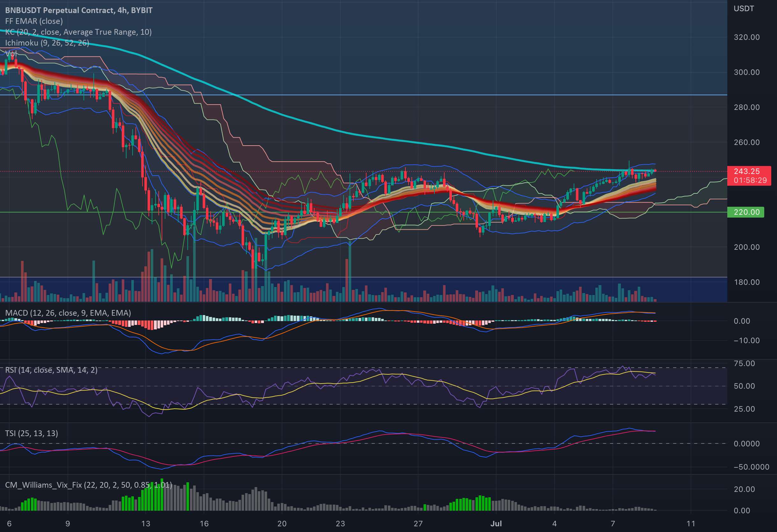777x532 pixels.
Task: Click the green 220.00 price level tag
Action: (745, 212)
